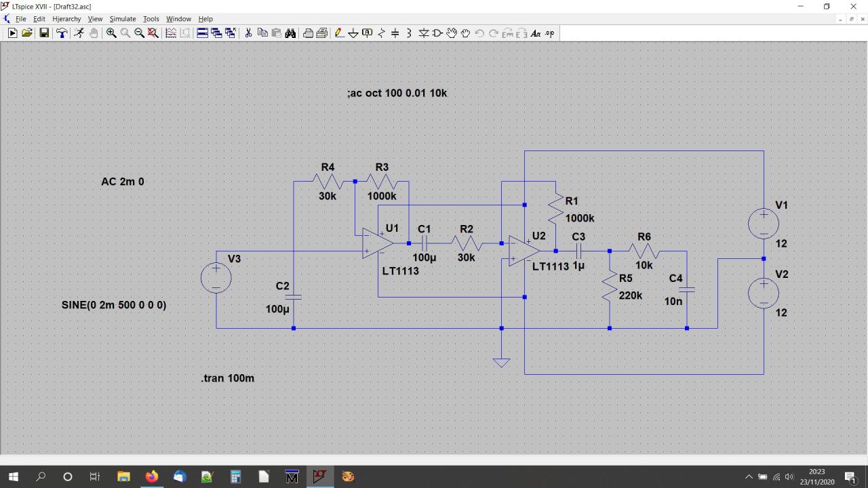868x488 pixels.
Task: Click the R1 value '1000k'
Action: click(580, 218)
